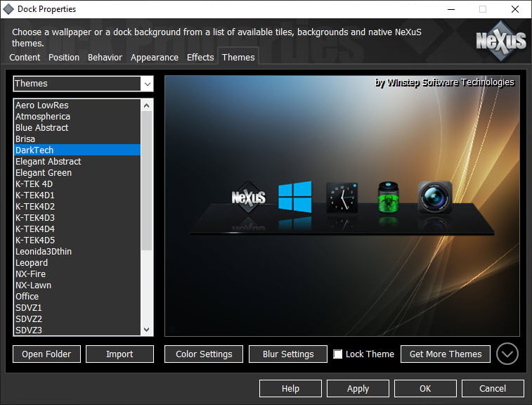Click the NeXuS logo icon in dock preview
The height and width of the screenshot is (405, 532).
248,198
